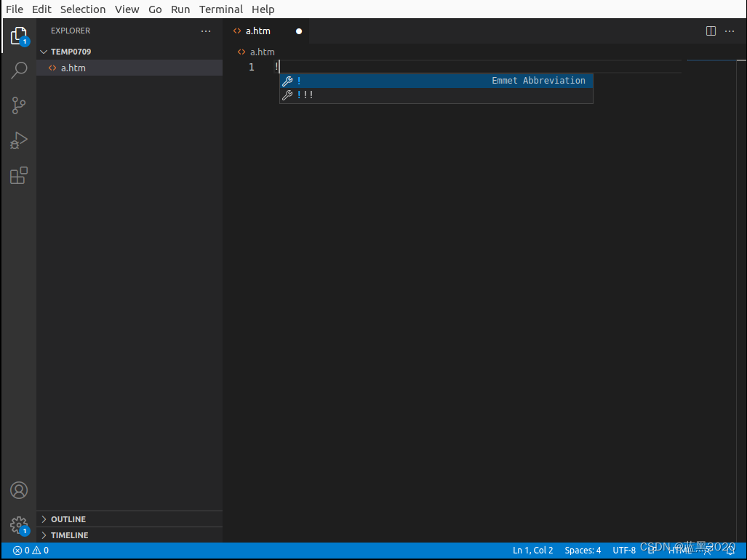
Task: Click Spaces: 4 indentation indicator
Action: (582, 551)
